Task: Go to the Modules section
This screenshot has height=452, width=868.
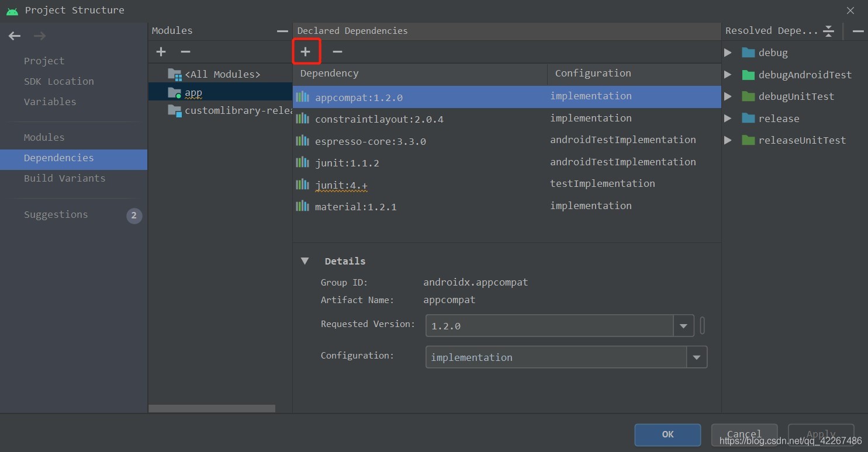Action: click(44, 137)
